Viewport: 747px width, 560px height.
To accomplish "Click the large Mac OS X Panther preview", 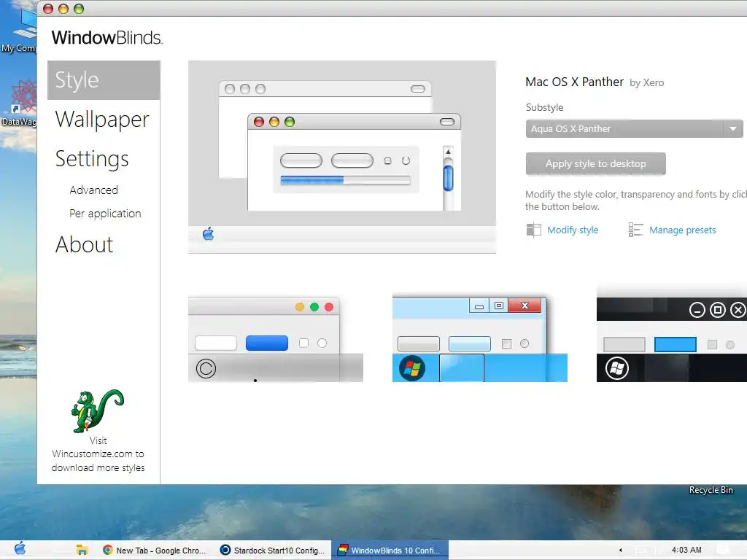I will pos(342,157).
